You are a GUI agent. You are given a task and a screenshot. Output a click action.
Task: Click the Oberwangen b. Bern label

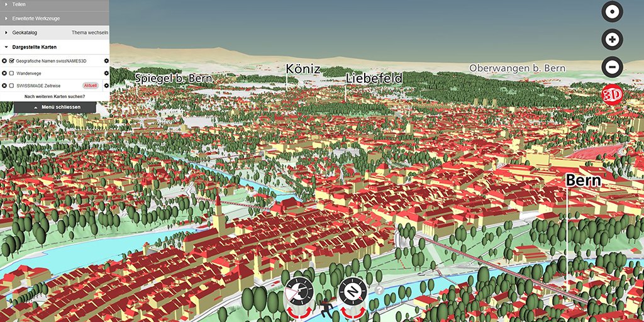tap(518, 68)
